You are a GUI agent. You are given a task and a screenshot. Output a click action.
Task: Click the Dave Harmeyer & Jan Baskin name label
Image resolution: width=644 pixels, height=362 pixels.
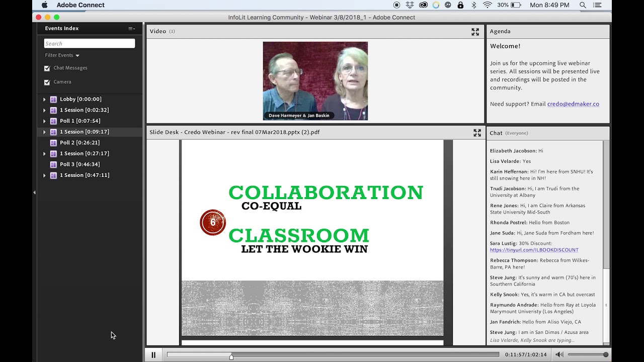[299, 116]
